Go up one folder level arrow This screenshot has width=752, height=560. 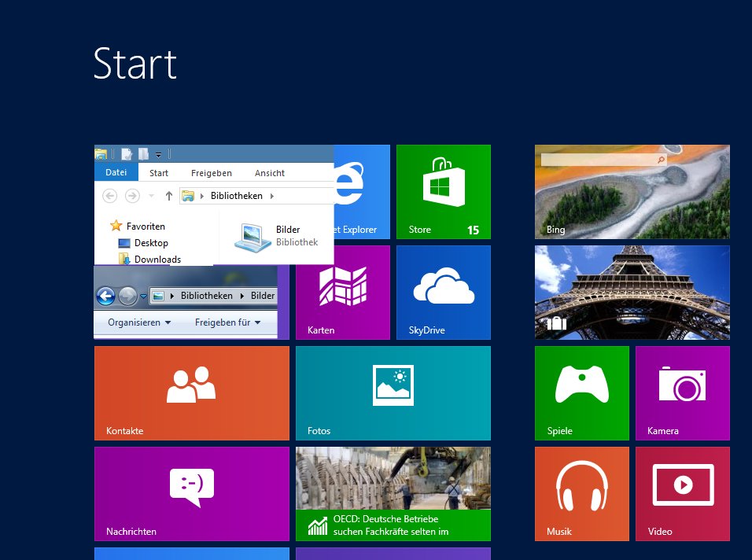click(169, 196)
